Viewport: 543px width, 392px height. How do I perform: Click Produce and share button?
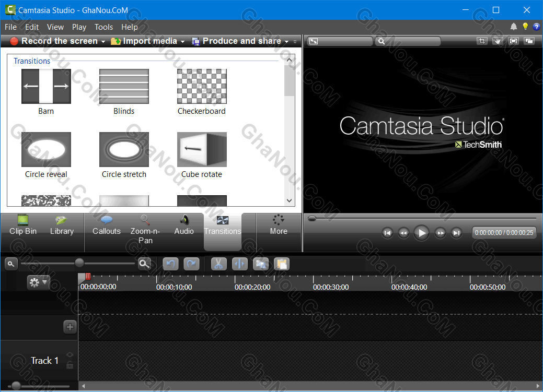coord(237,41)
